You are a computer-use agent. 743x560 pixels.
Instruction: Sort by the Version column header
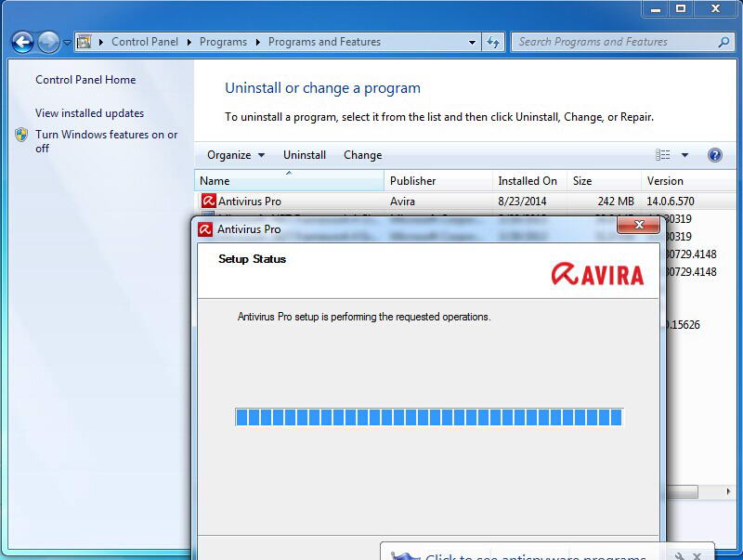click(688, 181)
